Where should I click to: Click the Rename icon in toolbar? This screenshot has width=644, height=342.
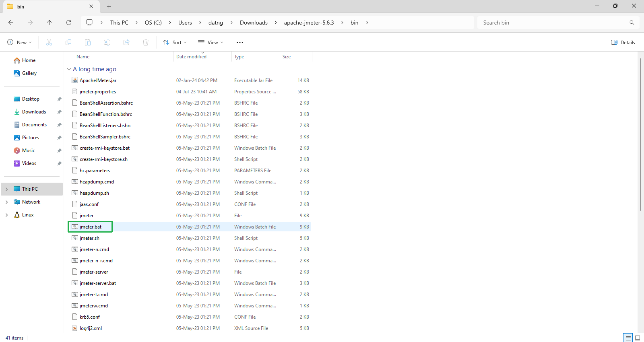(x=107, y=42)
